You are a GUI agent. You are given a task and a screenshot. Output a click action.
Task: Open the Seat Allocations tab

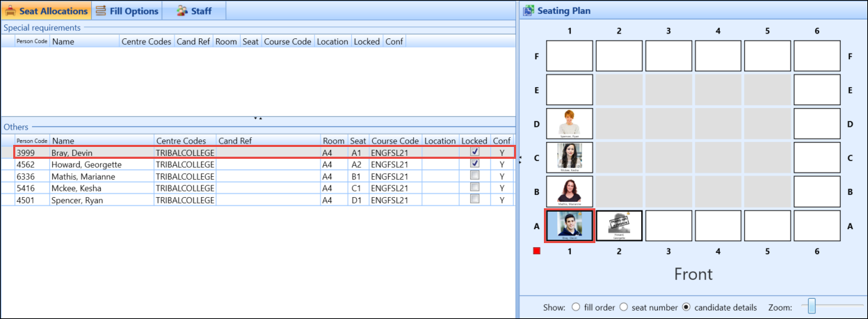[46, 10]
